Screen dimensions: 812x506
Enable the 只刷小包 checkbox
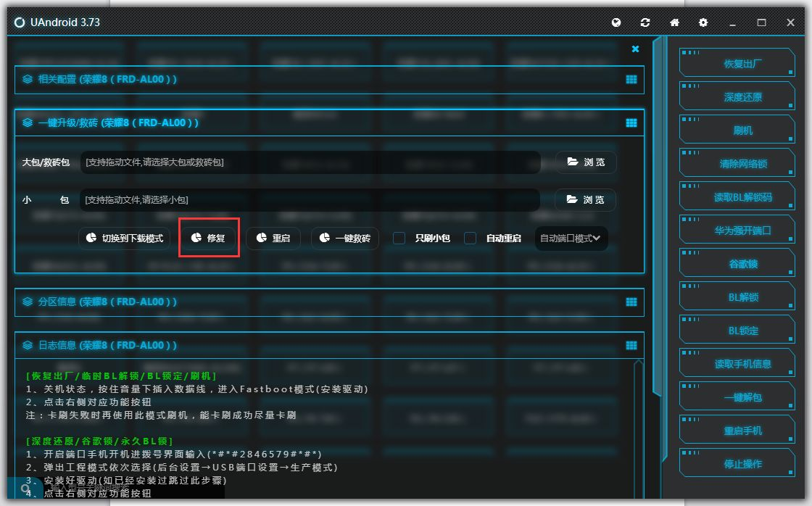(399, 239)
